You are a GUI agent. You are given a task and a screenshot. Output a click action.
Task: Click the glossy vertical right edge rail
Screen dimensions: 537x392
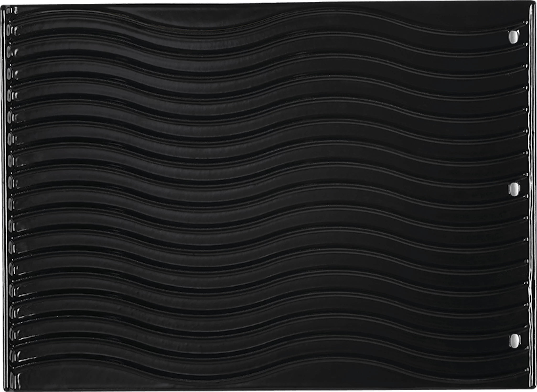point(532,197)
